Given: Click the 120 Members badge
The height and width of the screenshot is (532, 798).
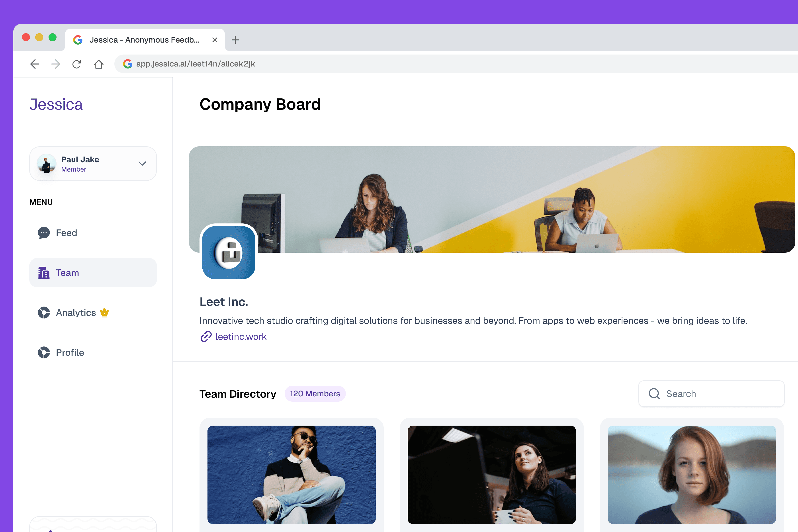Looking at the screenshot, I should pos(315,394).
